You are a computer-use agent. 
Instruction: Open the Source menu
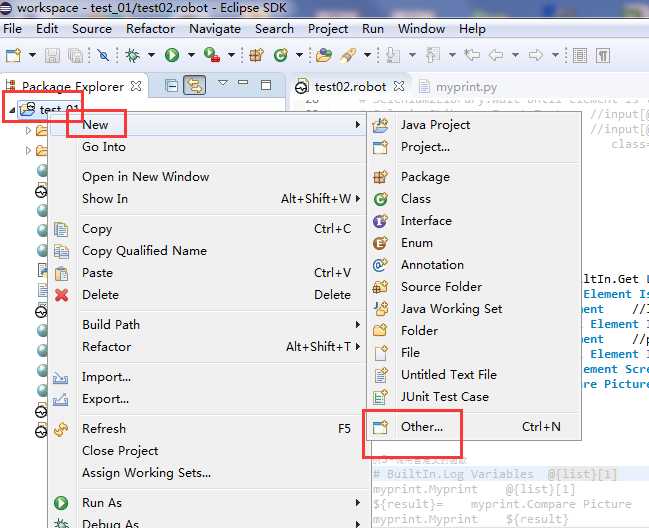(x=91, y=29)
